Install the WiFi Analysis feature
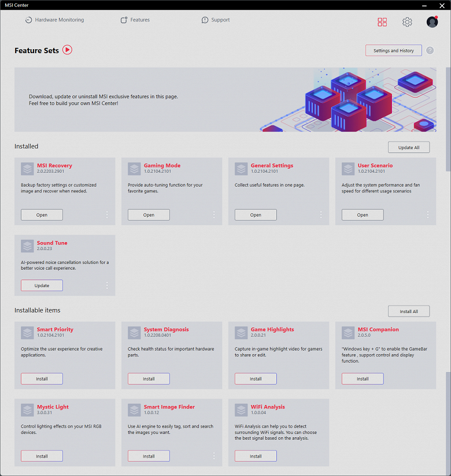The image size is (451, 476). [256, 456]
